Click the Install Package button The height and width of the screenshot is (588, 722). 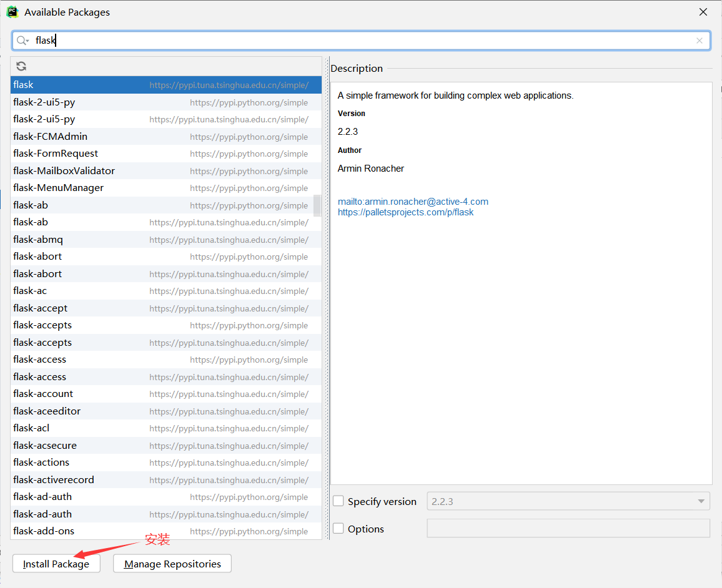click(56, 564)
